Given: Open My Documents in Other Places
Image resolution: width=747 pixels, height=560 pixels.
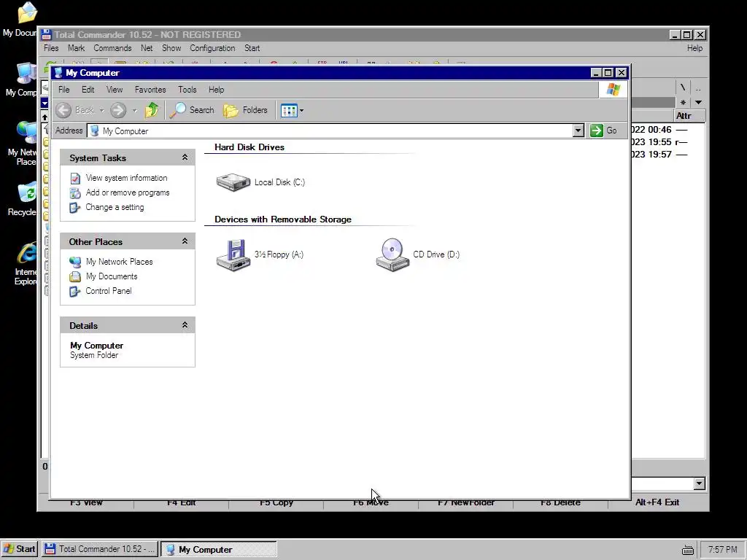Looking at the screenshot, I should 112,276.
